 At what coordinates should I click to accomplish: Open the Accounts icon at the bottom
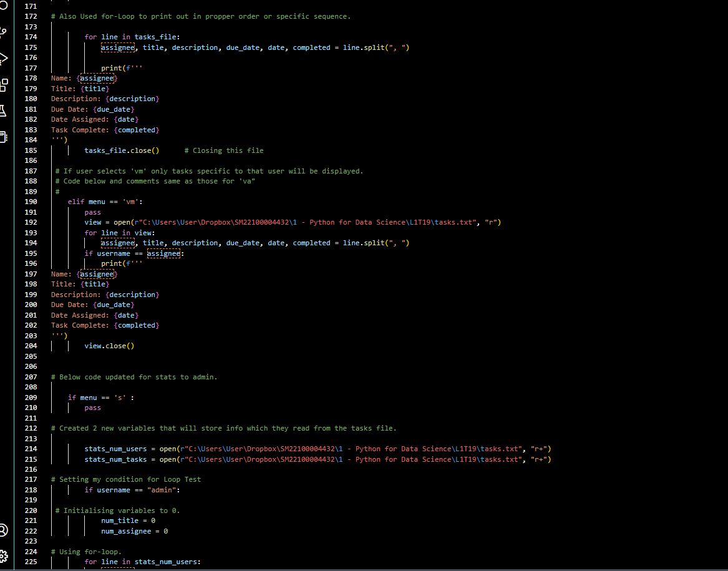[5, 530]
